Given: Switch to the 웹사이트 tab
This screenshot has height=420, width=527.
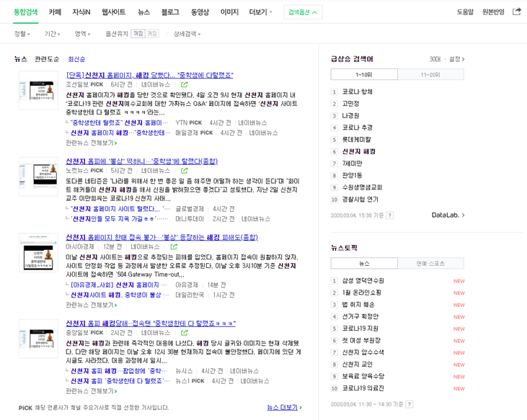Looking at the screenshot, I should pyautogui.click(x=114, y=12).
